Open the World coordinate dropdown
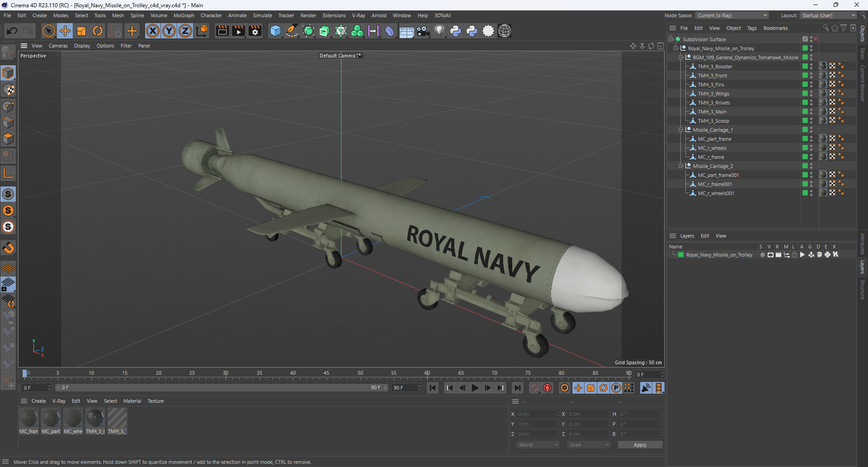The image size is (868, 467). [538, 445]
